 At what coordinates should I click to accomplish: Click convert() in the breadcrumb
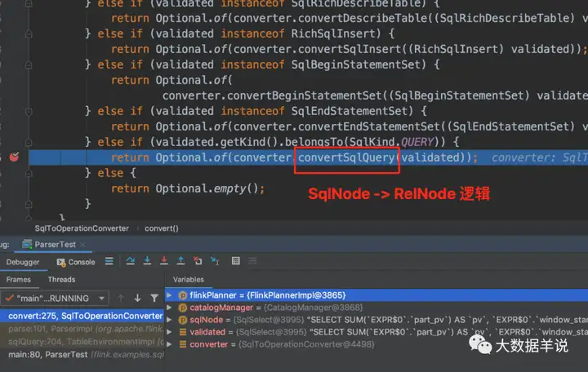162,228
